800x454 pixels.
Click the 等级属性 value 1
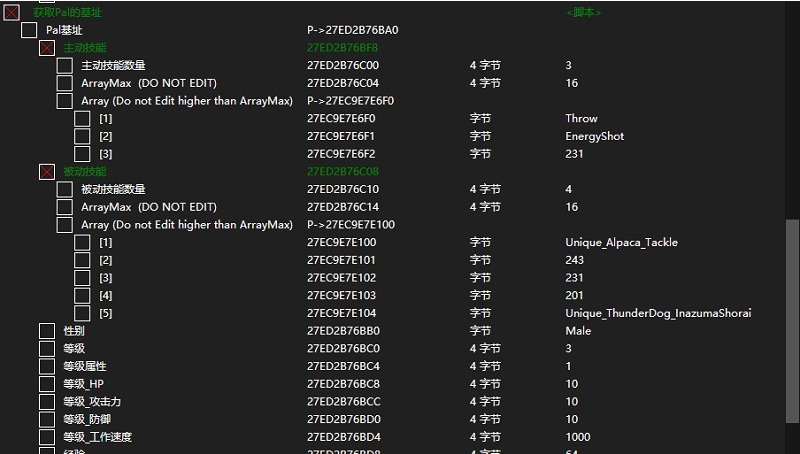[x=568, y=366]
